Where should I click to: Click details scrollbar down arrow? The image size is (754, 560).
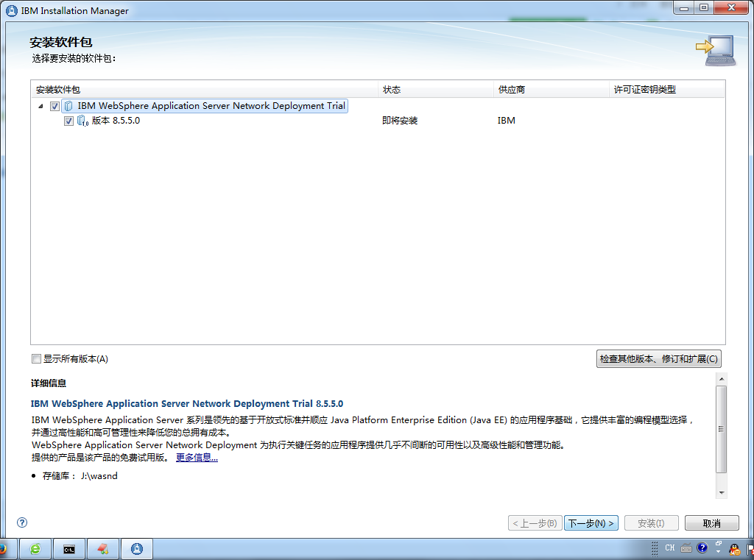(x=722, y=493)
